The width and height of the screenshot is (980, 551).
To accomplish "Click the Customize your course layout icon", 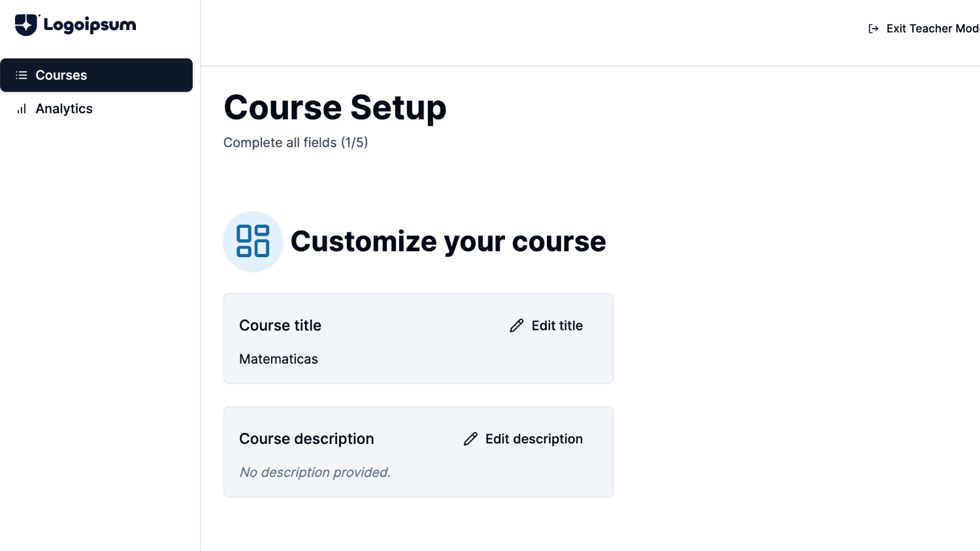I will coord(253,241).
